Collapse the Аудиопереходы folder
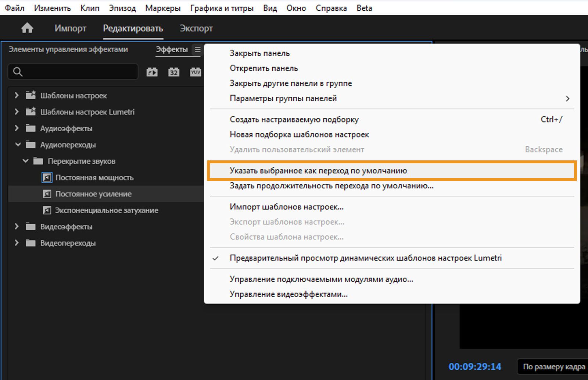 tap(18, 145)
